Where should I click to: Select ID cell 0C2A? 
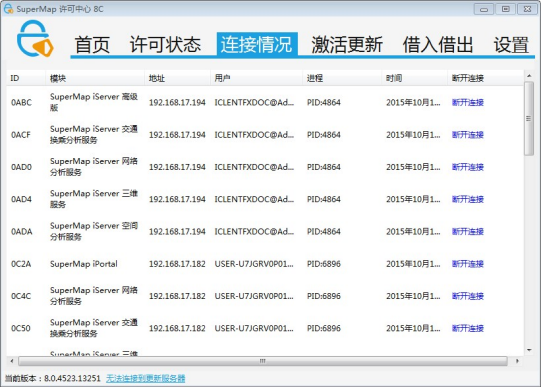(21, 264)
